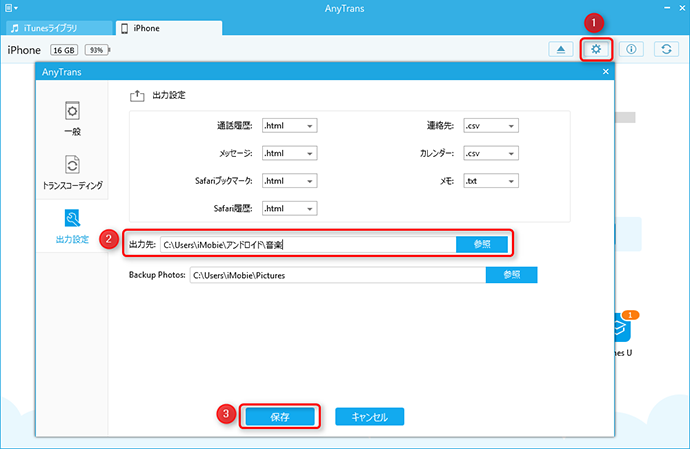Click the 16 GB storage indicator
The height and width of the screenshot is (449, 690).
pyautogui.click(x=64, y=50)
